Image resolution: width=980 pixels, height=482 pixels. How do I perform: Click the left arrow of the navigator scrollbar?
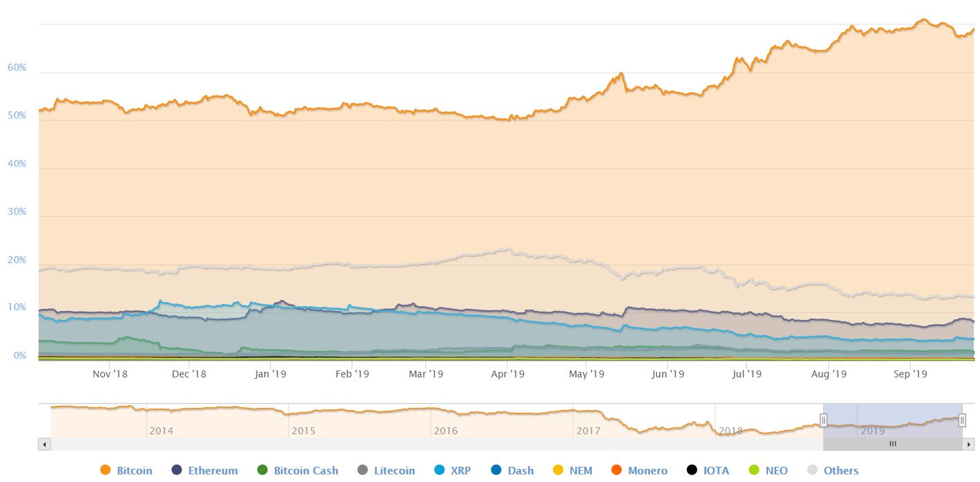44,444
